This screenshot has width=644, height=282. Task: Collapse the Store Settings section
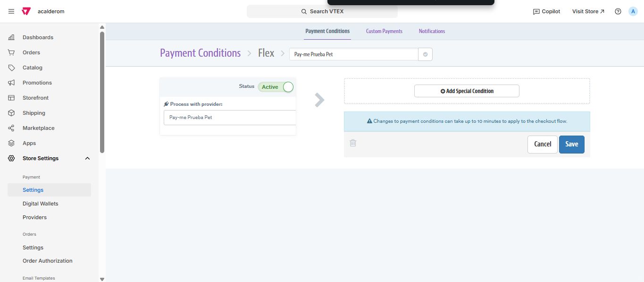click(x=87, y=158)
